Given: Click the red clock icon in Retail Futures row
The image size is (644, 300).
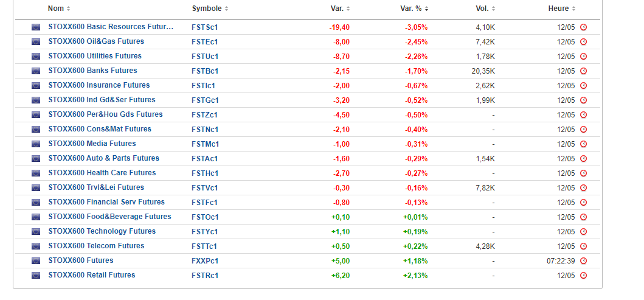Looking at the screenshot, I should [584, 276].
